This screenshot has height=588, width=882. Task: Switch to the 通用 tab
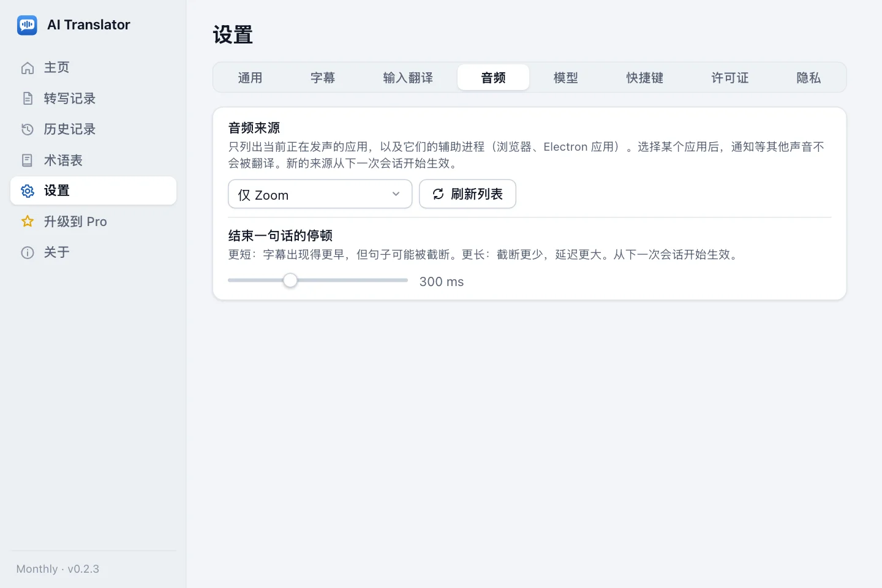tap(250, 78)
